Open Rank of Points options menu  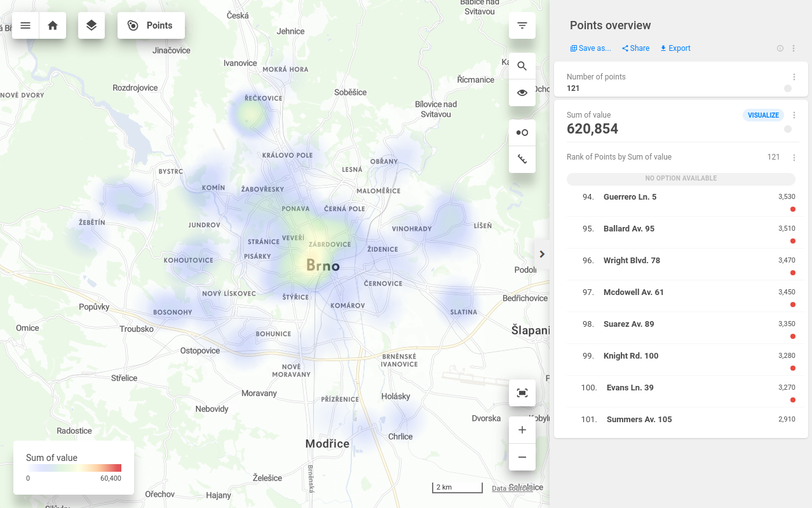click(794, 158)
